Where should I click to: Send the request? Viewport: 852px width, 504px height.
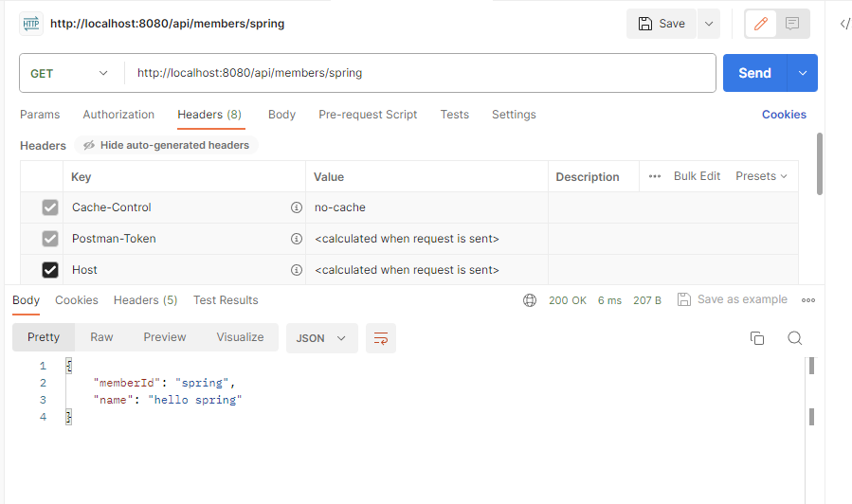[x=754, y=73]
